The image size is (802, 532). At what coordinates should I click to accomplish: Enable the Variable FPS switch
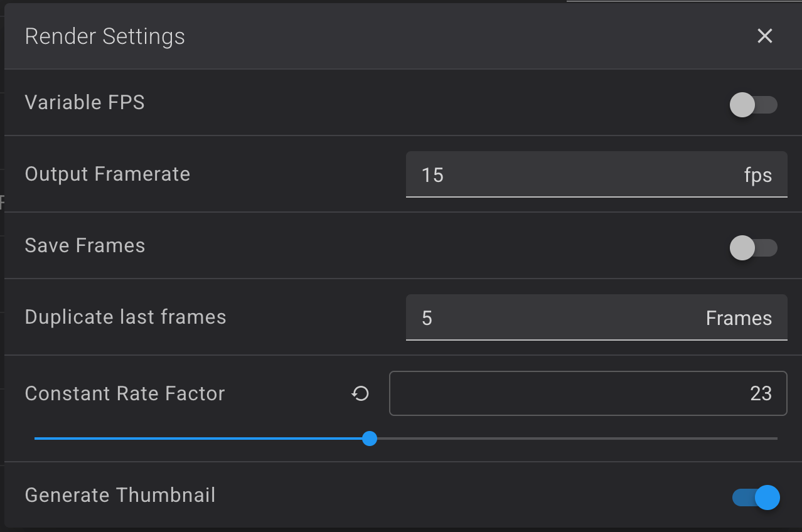tap(753, 105)
